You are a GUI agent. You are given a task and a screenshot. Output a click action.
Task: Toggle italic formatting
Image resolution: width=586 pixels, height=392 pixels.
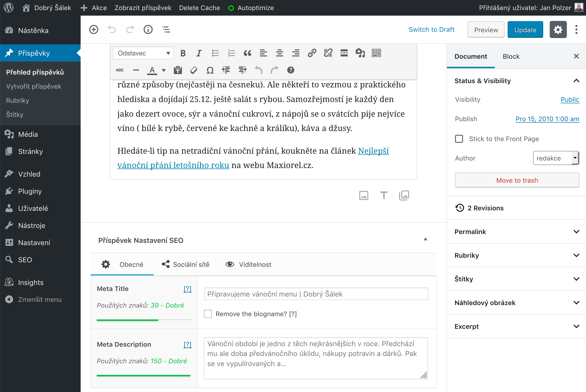pos(199,53)
